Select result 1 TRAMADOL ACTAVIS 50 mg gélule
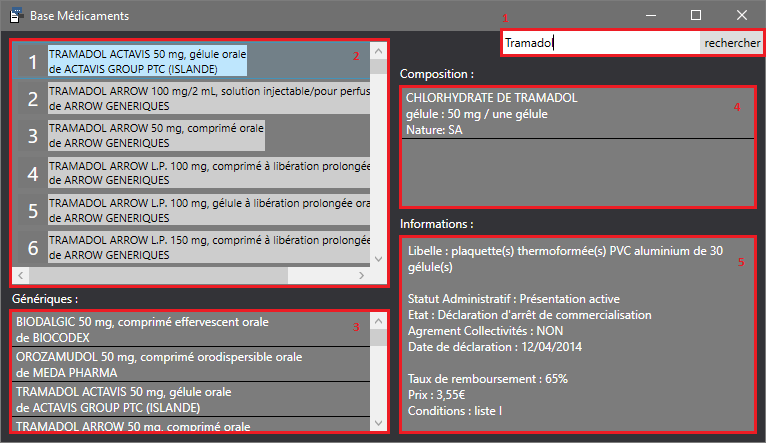Image resolution: width=766 pixels, height=443 pixels. (x=192, y=62)
